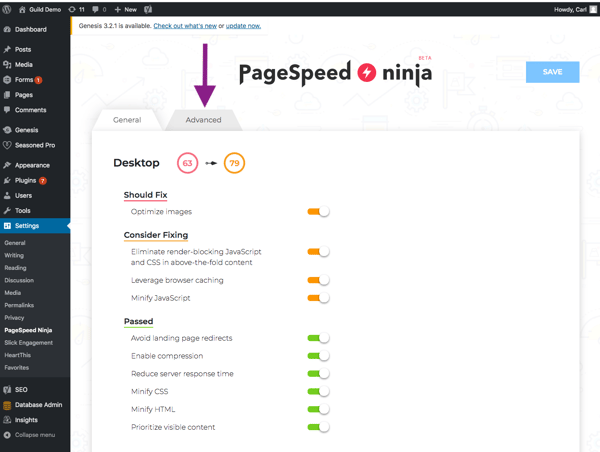The height and width of the screenshot is (452, 600).
Task: Toggle Eliminate render-blocking JavaScript switch
Action: [x=318, y=252]
